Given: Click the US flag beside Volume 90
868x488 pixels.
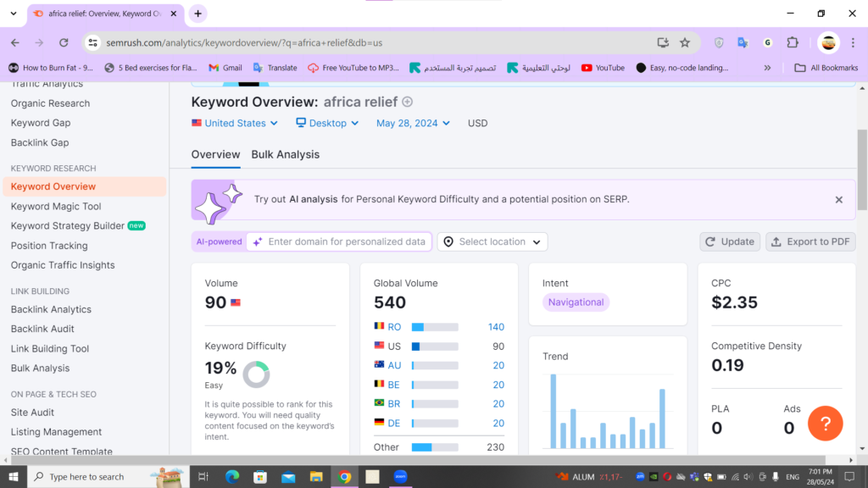Looking at the screenshot, I should (x=235, y=301).
